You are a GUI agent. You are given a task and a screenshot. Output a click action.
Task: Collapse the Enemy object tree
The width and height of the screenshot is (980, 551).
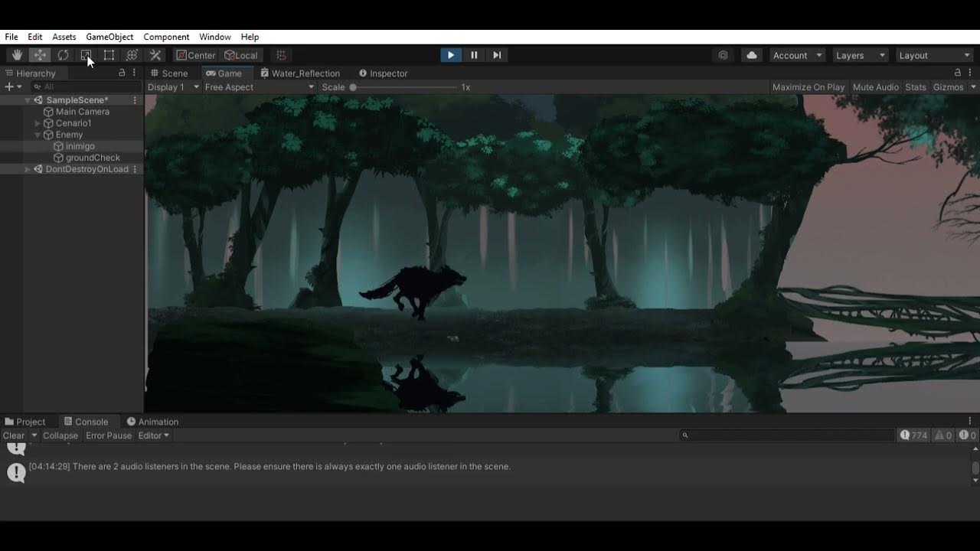click(38, 135)
